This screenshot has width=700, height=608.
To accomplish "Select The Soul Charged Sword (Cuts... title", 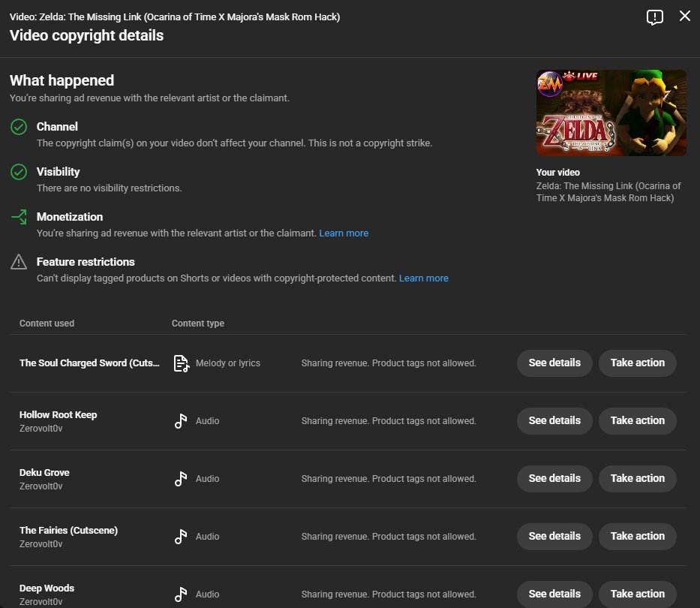I will tap(89, 363).
